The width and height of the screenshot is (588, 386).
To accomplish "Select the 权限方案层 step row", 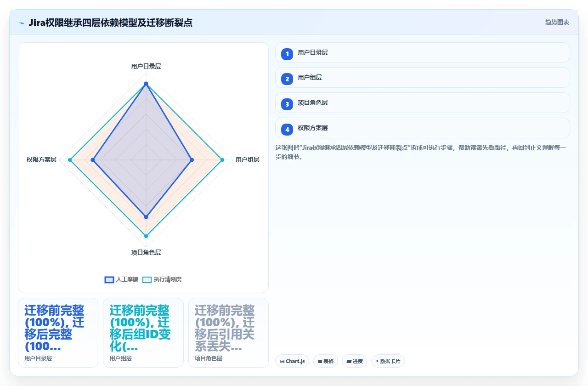I will (x=422, y=128).
